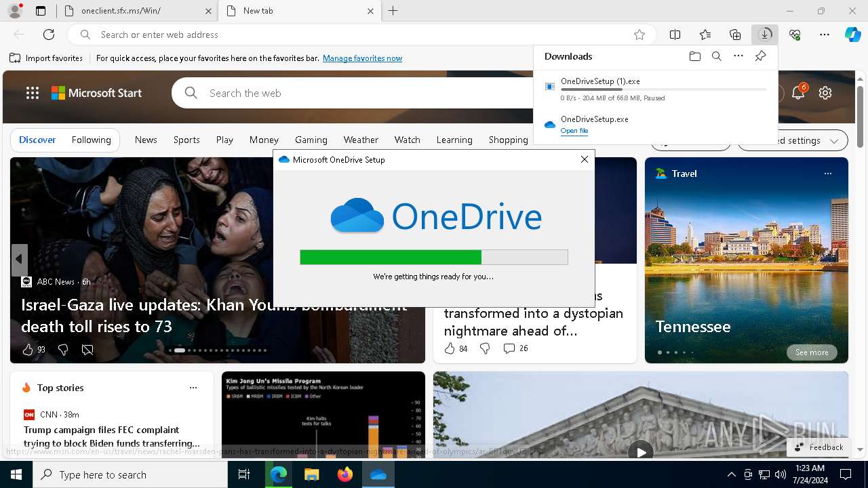Image resolution: width=868 pixels, height=488 pixels.
Task: Open the Copilot sidebar icon
Action: (x=852, y=35)
